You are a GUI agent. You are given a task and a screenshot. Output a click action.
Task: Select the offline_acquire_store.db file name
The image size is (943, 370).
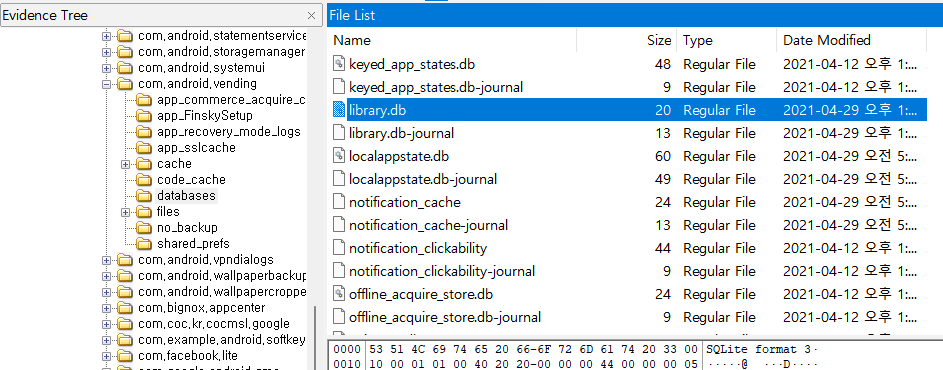[421, 294]
